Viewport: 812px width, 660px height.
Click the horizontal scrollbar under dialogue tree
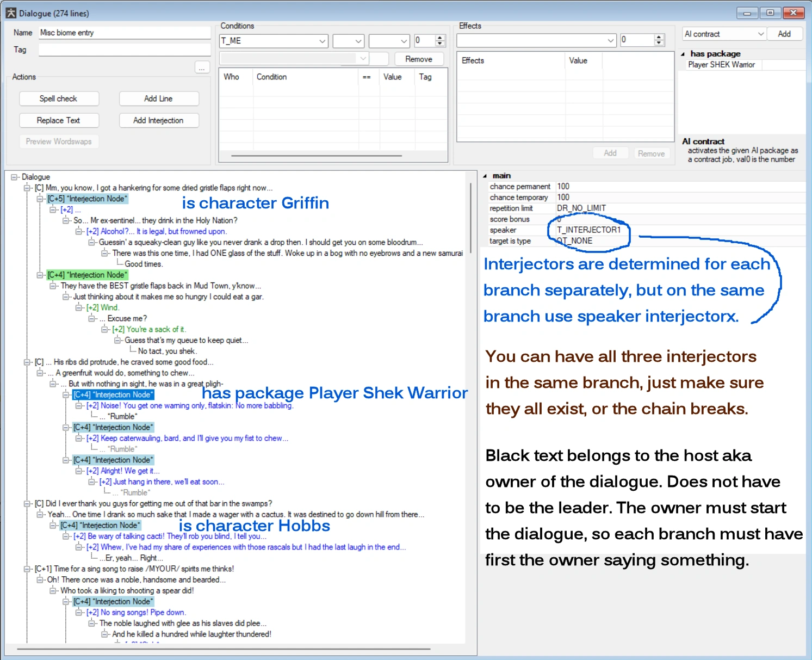pos(223,649)
